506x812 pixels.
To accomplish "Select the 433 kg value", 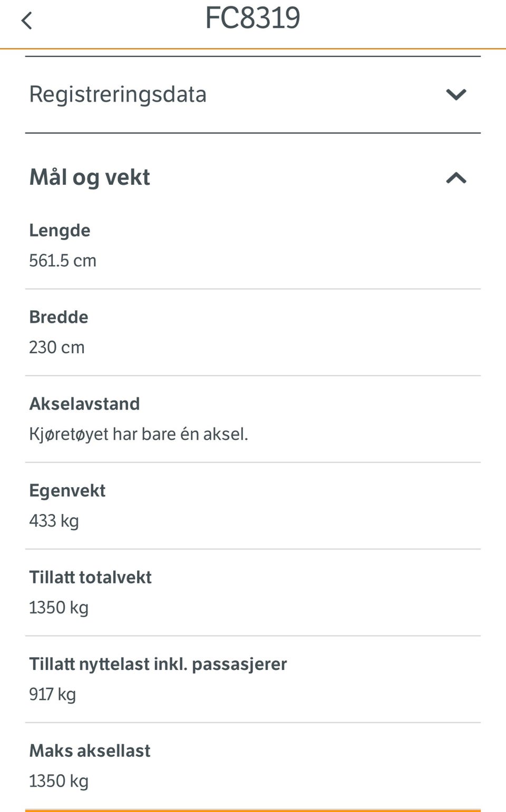I will [x=54, y=521].
